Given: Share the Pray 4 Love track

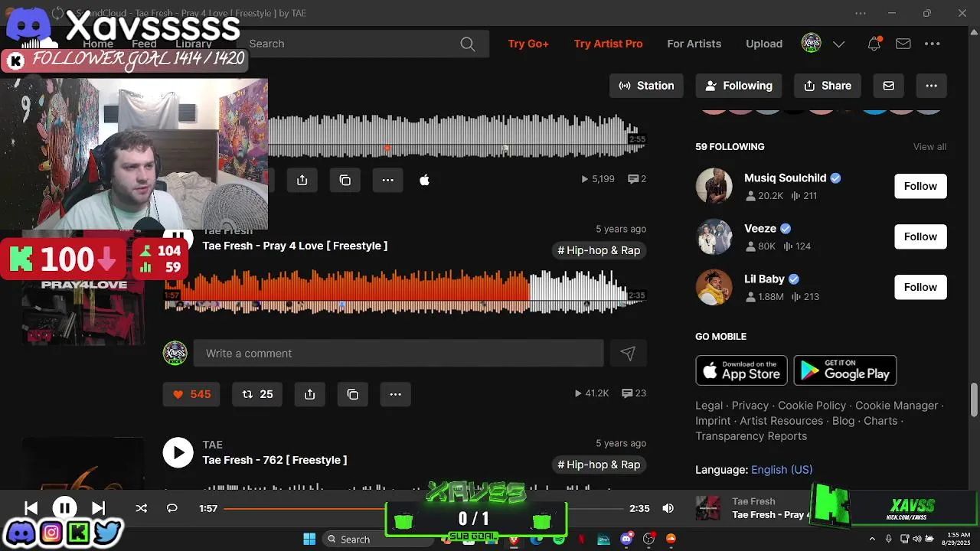Looking at the screenshot, I should pos(310,394).
